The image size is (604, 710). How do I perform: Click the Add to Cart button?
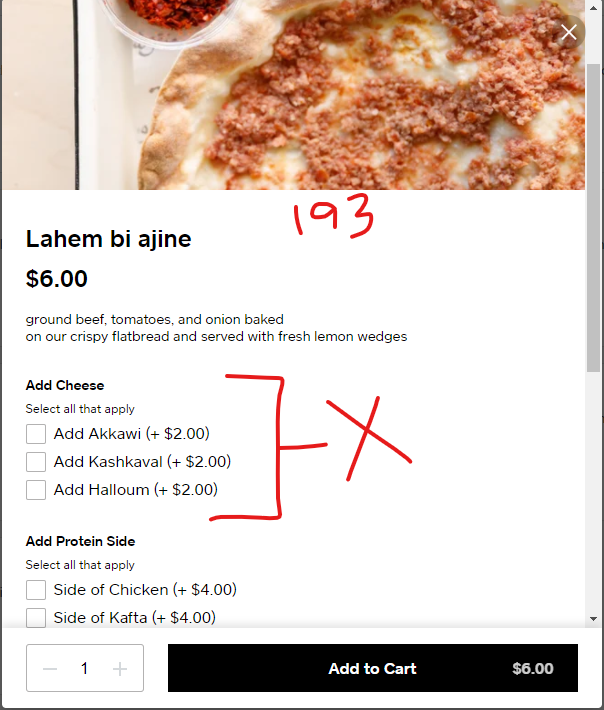[x=373, y=668]
